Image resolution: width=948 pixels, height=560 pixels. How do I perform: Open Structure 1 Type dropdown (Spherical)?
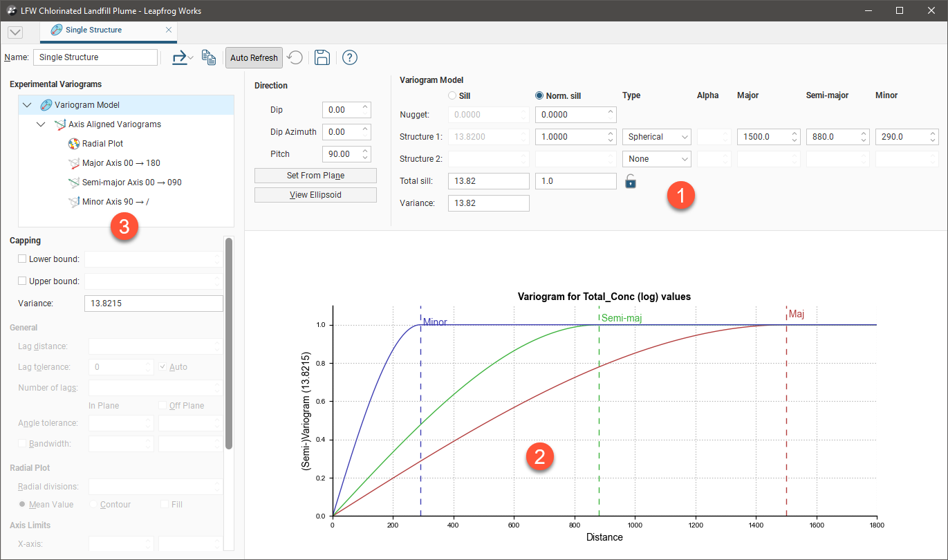pos(656,137)
